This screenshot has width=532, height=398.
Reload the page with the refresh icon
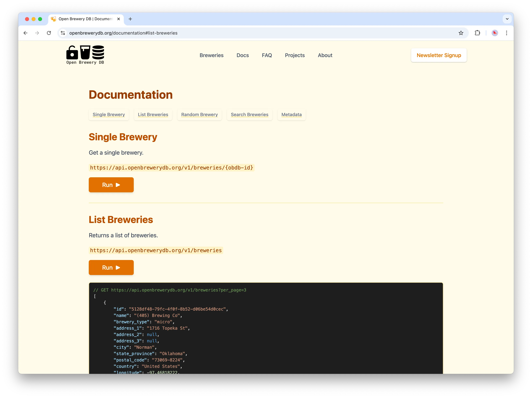click(49, 33)
